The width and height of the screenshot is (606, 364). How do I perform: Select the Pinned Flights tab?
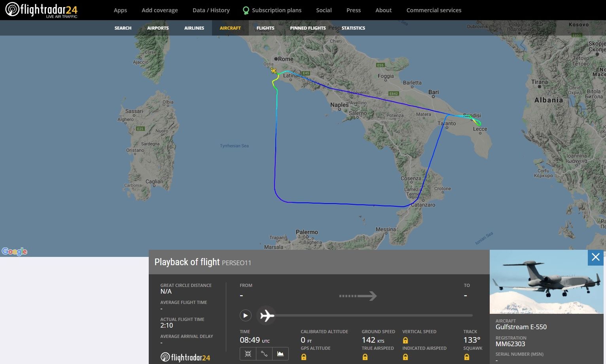[308, 28]
